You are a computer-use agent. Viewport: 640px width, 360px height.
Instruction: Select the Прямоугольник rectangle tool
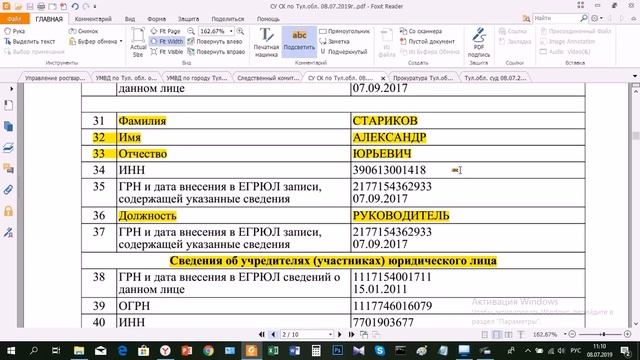click(x=344, y=31)
